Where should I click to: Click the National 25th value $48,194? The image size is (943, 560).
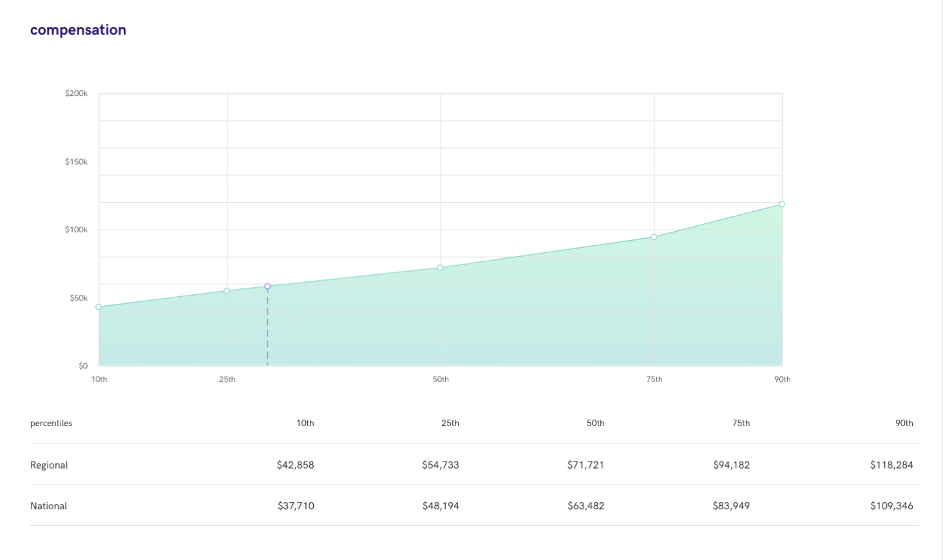tap(441, 506)
